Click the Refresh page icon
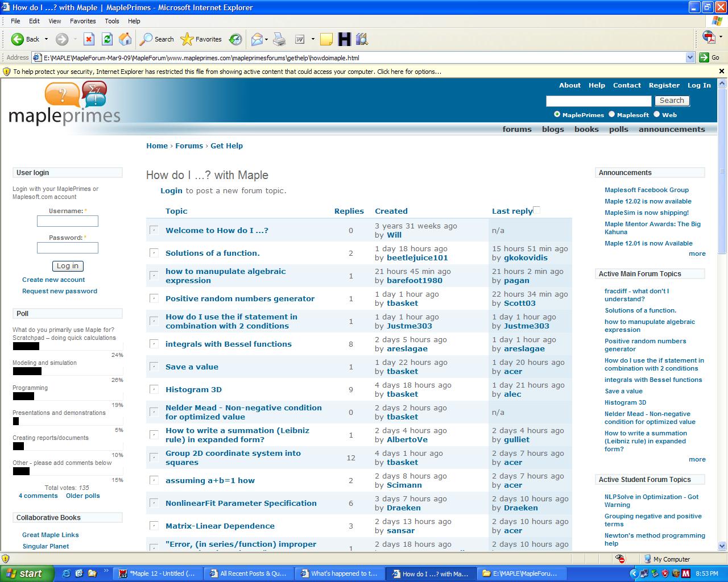The height and width of the screenshot is (582, 728). click(107, 39)
